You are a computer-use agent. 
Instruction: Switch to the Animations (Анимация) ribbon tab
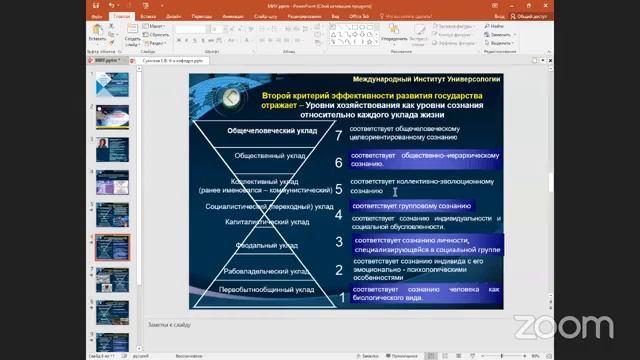click(233, 16)
